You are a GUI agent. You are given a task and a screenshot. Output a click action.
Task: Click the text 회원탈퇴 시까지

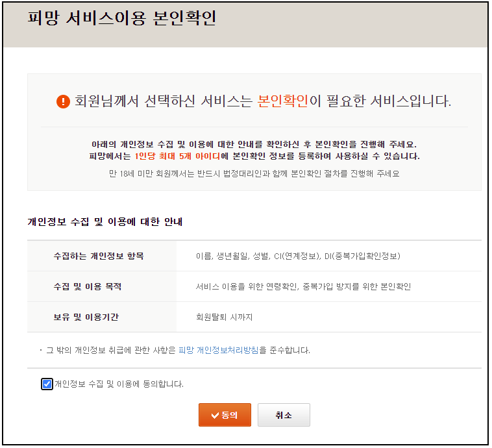pyautogui.click(x=224, y=317)
